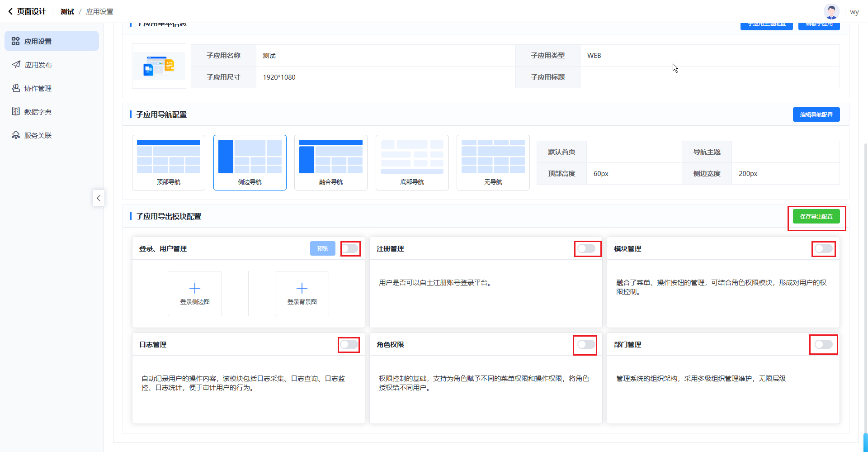Click the sub-application thumbnail image
Screen dimensions: 868x452
coord(159,66)
